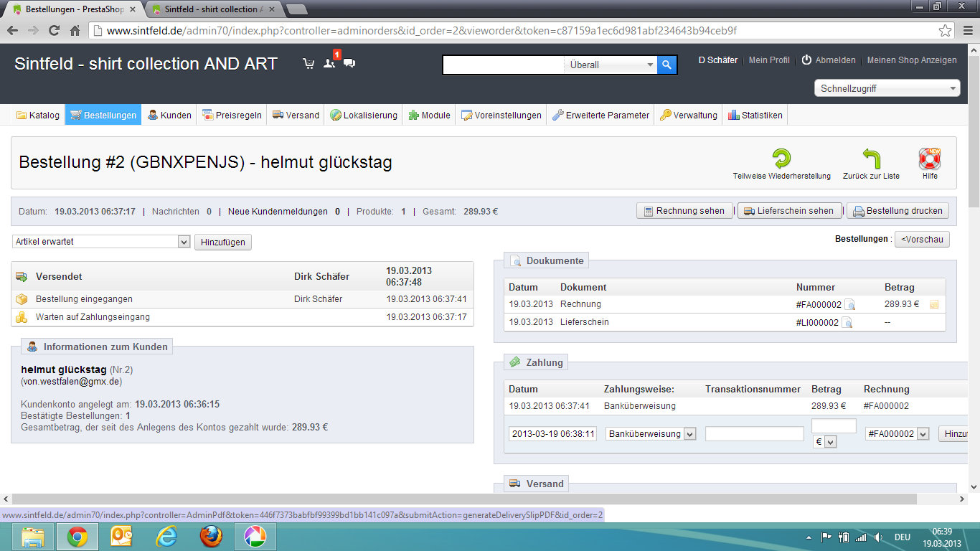
Task: Click the Chrome icon on the taskbar
Action: pos(77,537)
